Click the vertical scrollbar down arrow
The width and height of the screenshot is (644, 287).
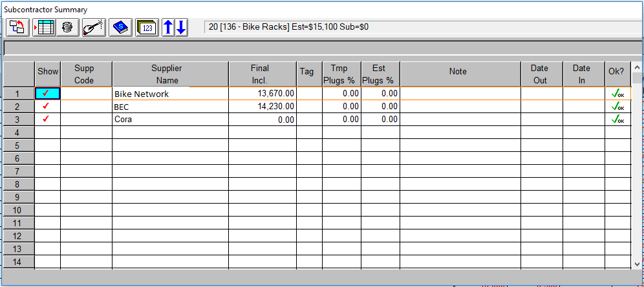[x=638, y=264]
